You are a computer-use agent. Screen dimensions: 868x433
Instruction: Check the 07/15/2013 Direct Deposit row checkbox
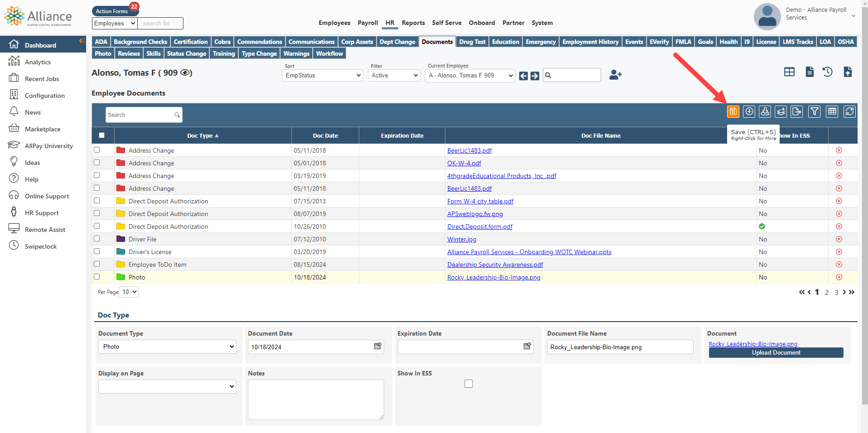pyautogui.click(x=96, y=201)
